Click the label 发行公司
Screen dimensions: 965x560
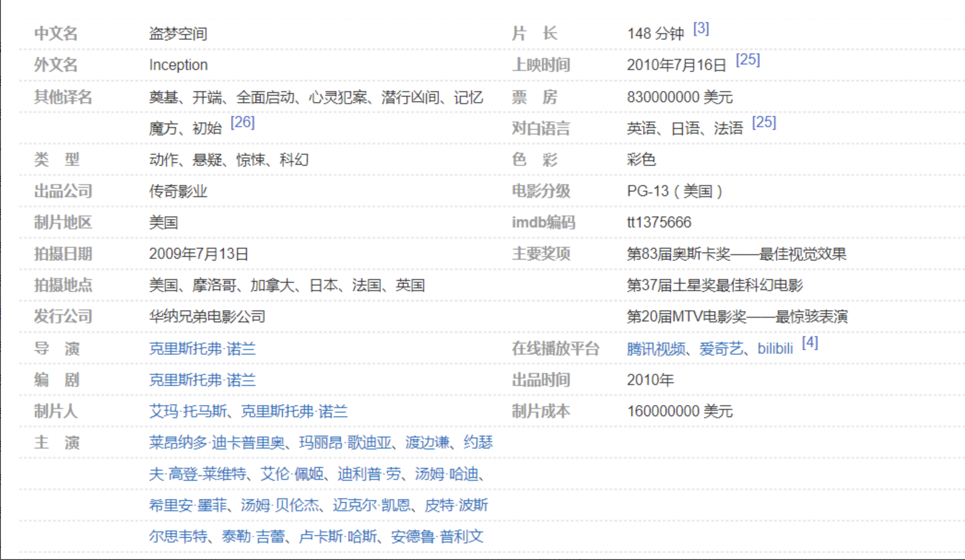[63, 316]
